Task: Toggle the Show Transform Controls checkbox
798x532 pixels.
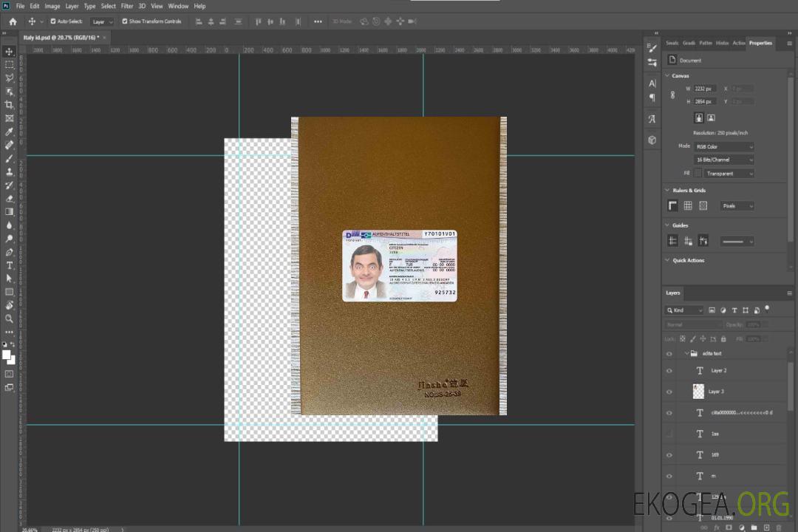Action: 125,21
